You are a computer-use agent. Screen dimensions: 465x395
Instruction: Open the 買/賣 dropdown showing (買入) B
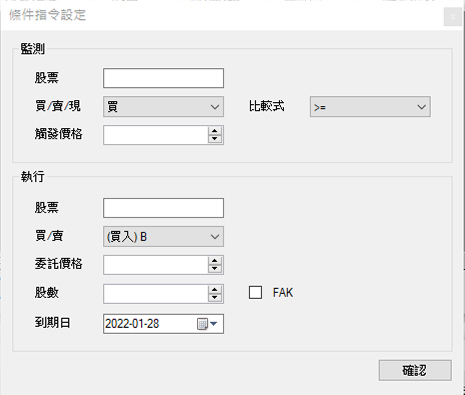coord(163,237)
